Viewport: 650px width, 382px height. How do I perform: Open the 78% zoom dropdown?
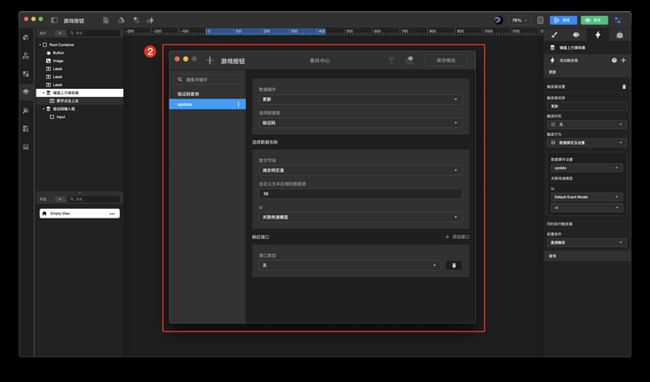519,20
